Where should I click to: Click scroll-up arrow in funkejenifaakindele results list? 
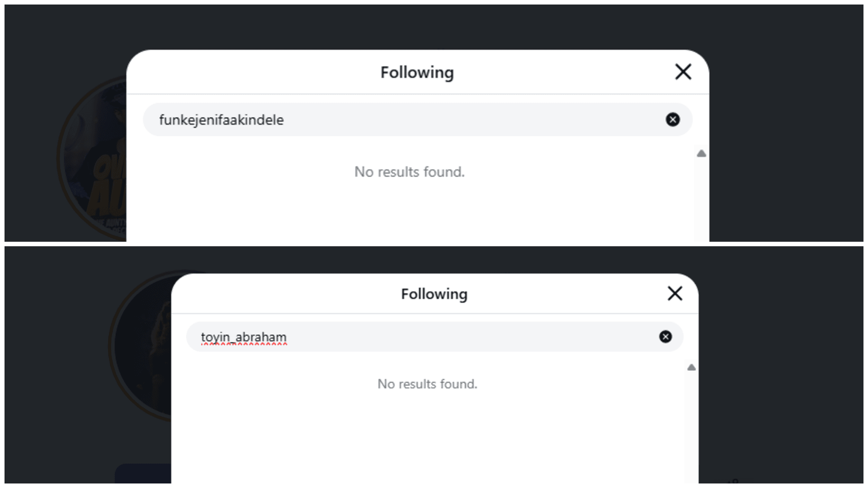(702, 154)
